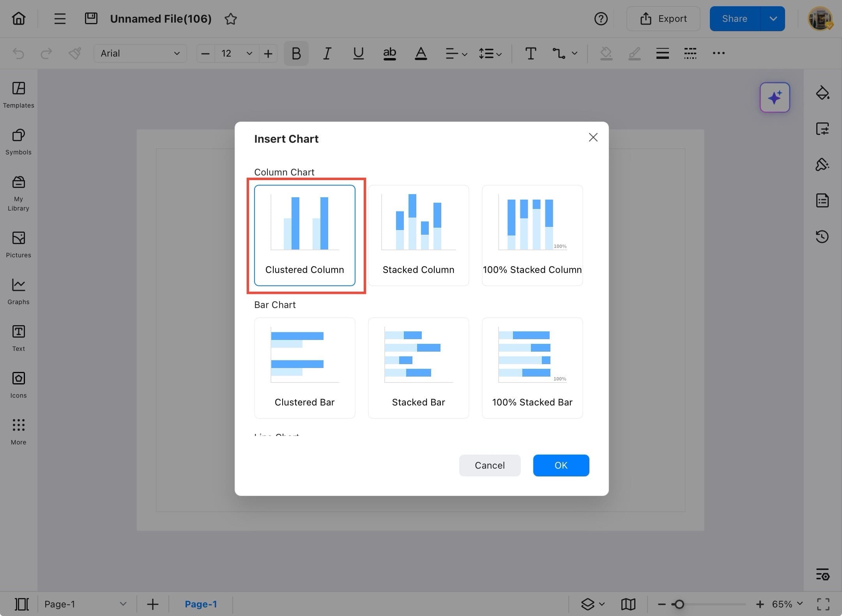Open the More panel in sidebar
The image size is (842, 616).
point(18,431)
